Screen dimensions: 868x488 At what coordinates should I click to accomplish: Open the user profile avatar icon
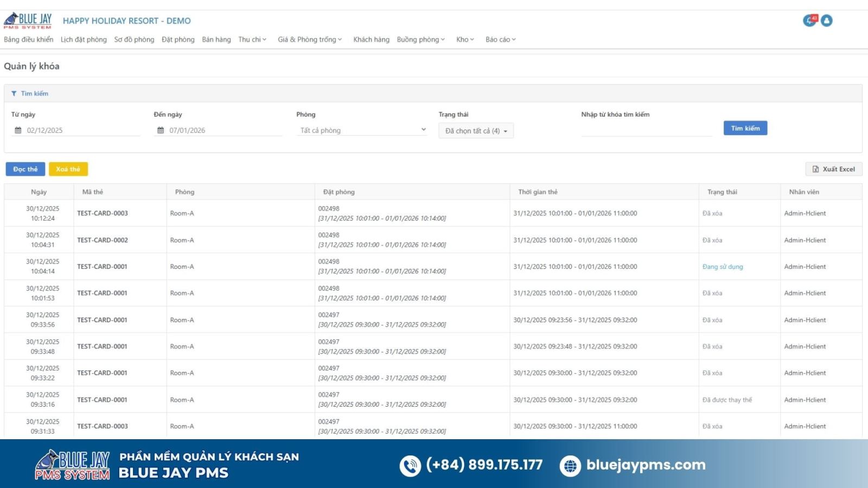(x=827, y=21)
